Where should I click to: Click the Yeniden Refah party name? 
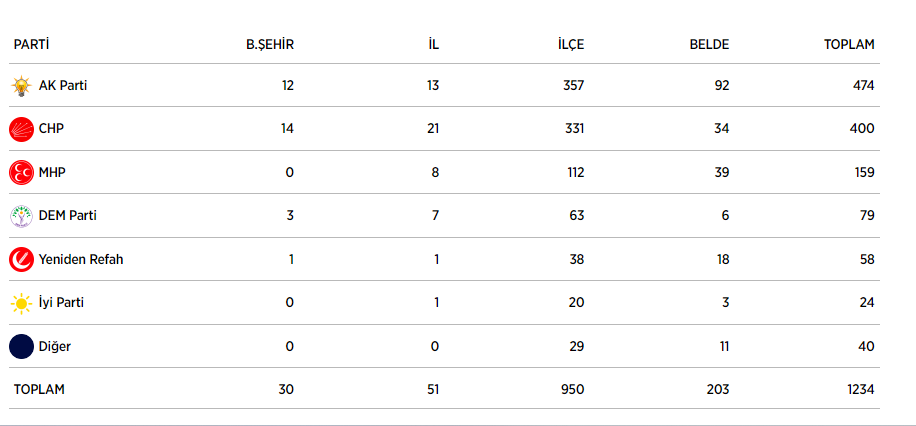pos(81,260)
